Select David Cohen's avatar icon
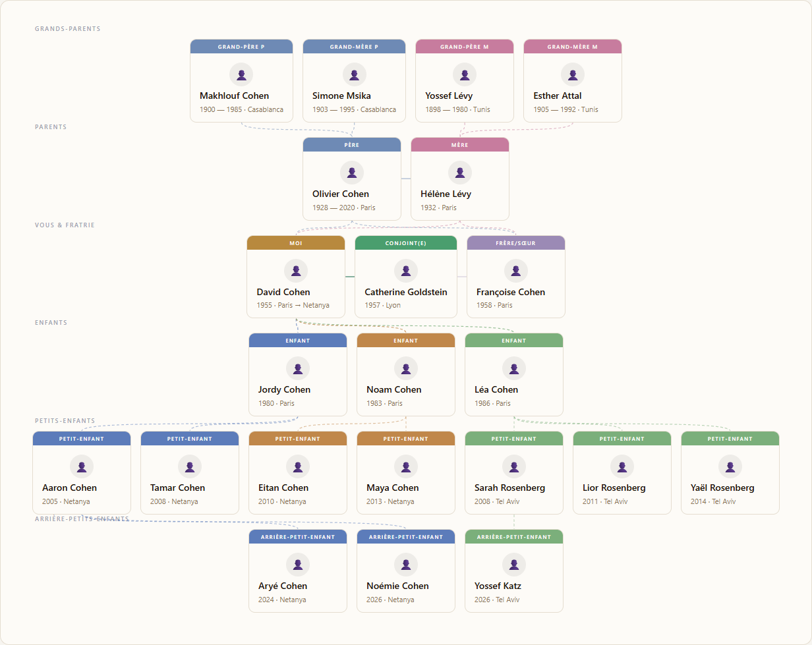 point(296,271)
